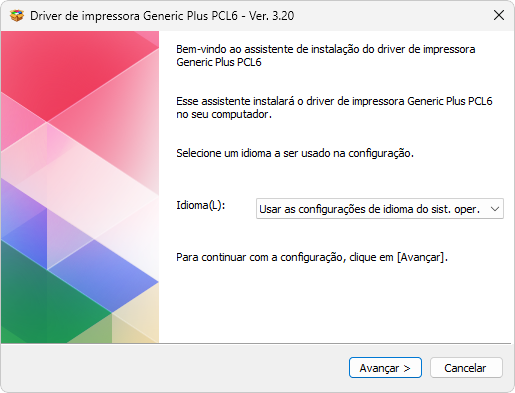Click the 'Selecione um idioma' instruction text

click(x=295, y=153)
